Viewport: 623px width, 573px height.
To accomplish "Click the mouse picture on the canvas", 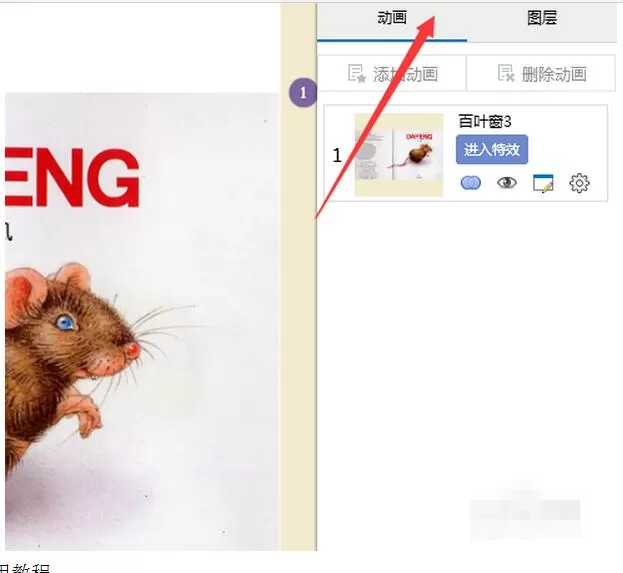I will (x=141, y=321).
